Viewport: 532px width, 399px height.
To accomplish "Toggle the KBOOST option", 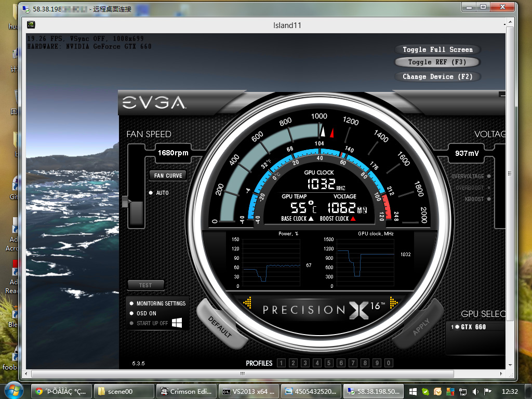I will [478, 199].
